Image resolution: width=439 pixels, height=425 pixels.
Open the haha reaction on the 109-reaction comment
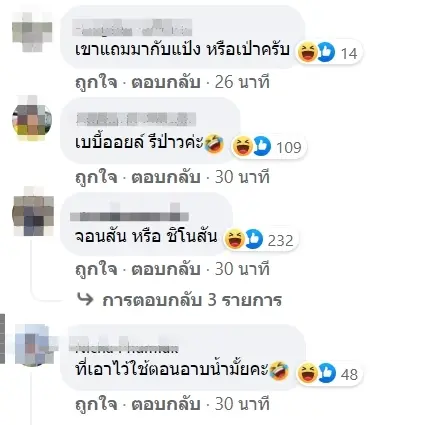point(243,146)
